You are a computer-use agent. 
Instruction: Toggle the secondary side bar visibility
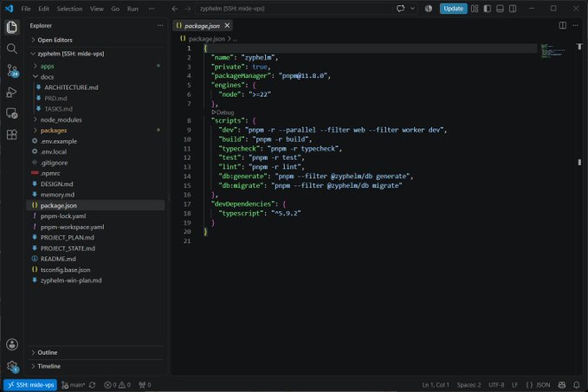point(513,9)
